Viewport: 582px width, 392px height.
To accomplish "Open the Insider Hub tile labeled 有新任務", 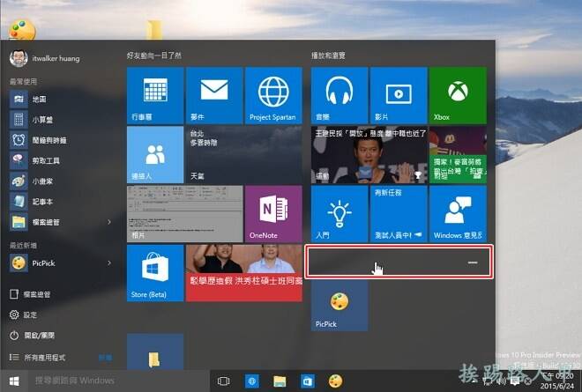I will pyautogui.click(x=399, y=214).
